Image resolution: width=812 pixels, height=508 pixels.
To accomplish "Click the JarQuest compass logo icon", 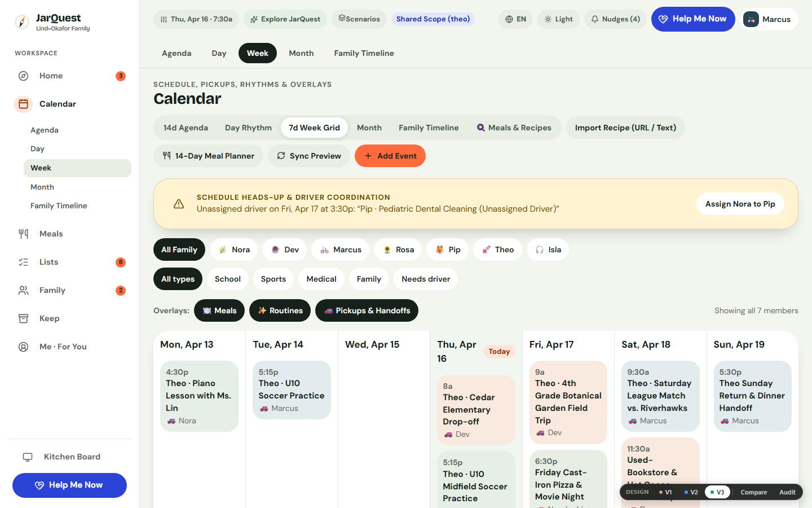I will [21, 22].
